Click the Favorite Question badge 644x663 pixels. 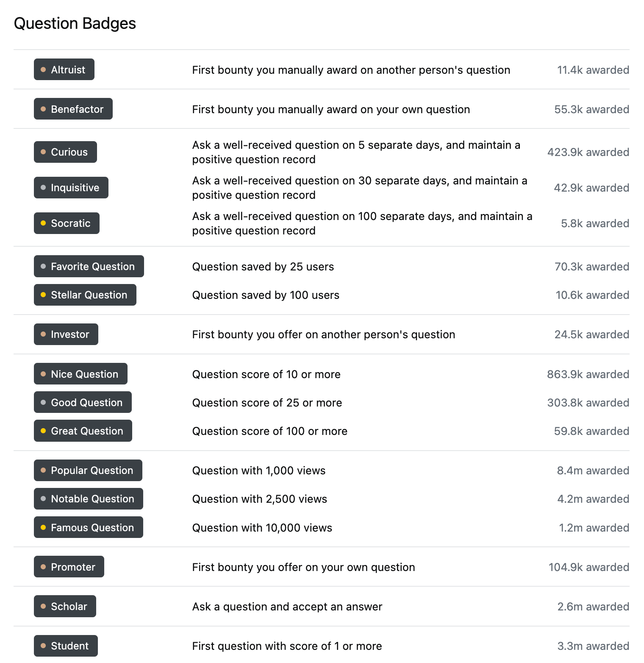[89, 266]
